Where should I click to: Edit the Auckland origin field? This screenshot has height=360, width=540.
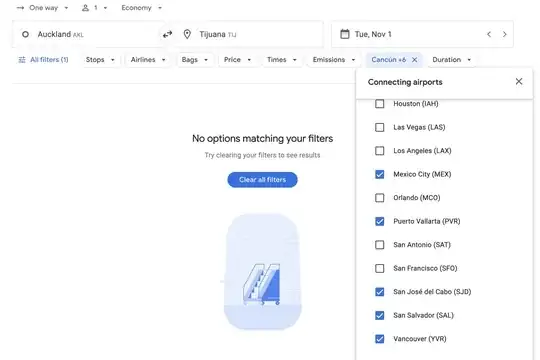pos(88,34)
